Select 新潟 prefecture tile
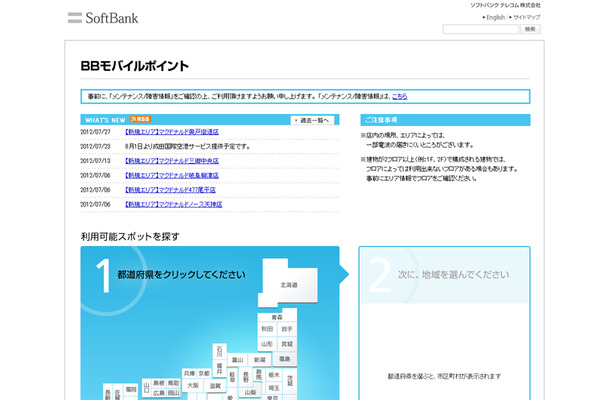 click(x=259, y=360)
